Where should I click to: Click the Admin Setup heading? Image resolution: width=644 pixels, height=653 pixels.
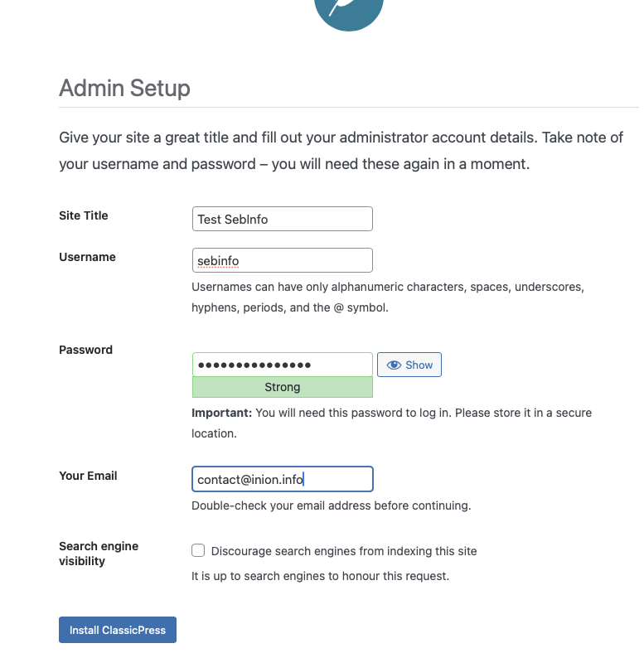tap(124, 88)
